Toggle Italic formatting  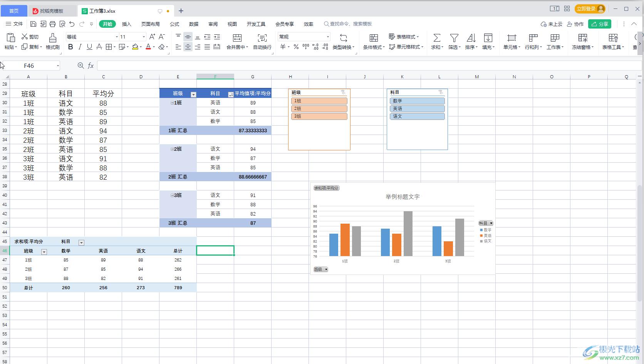[x=80, y=47]
